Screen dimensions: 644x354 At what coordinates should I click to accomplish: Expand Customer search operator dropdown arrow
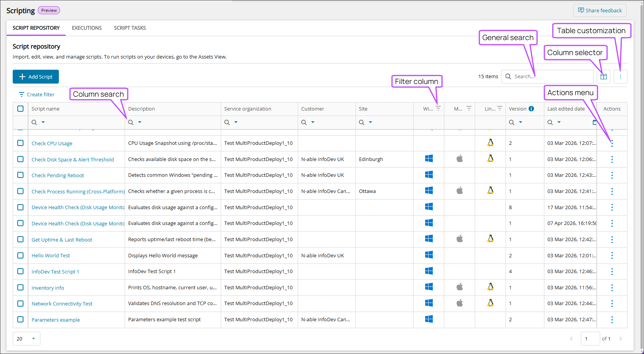click(313, 122)
